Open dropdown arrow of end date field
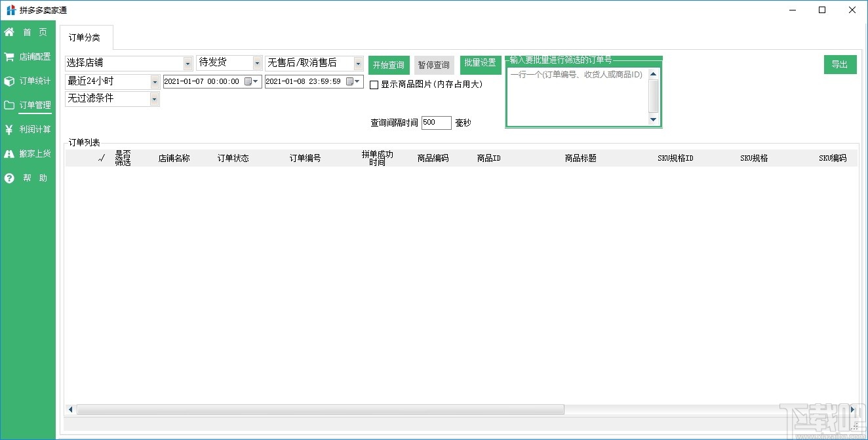 [x=359, y=81]
